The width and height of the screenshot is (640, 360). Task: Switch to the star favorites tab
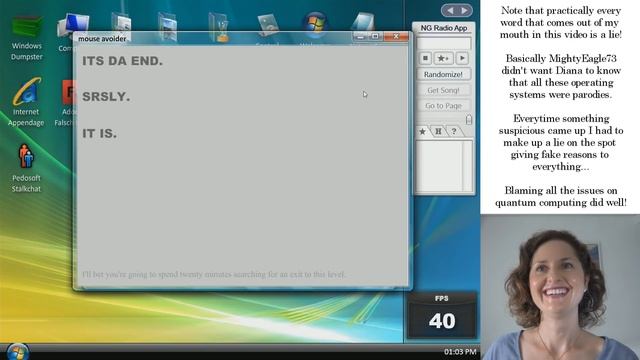tap(422, 131)
